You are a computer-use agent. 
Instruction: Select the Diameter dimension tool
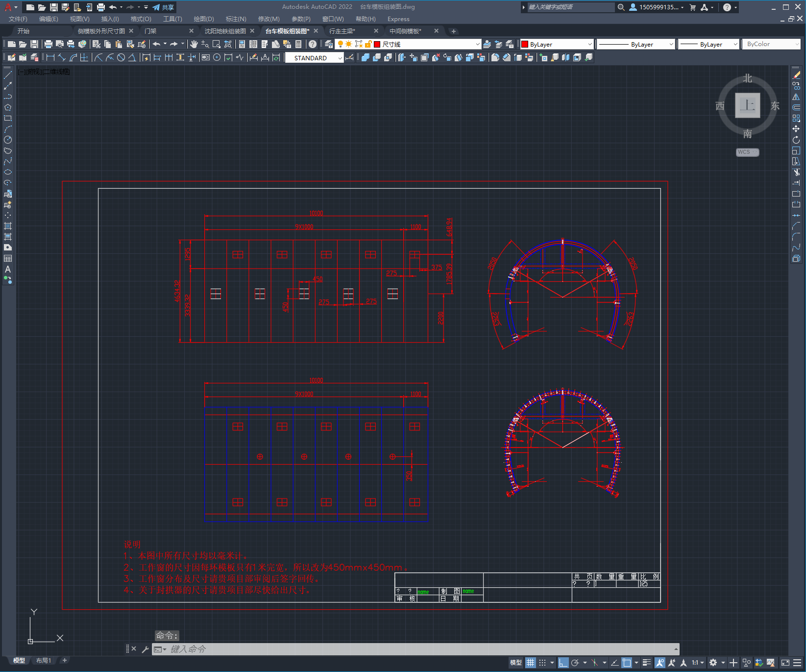click(121, 57)
